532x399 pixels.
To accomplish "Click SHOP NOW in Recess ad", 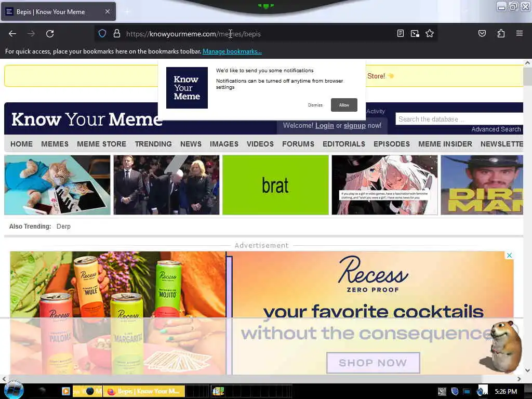I will [x=373, y=363].
